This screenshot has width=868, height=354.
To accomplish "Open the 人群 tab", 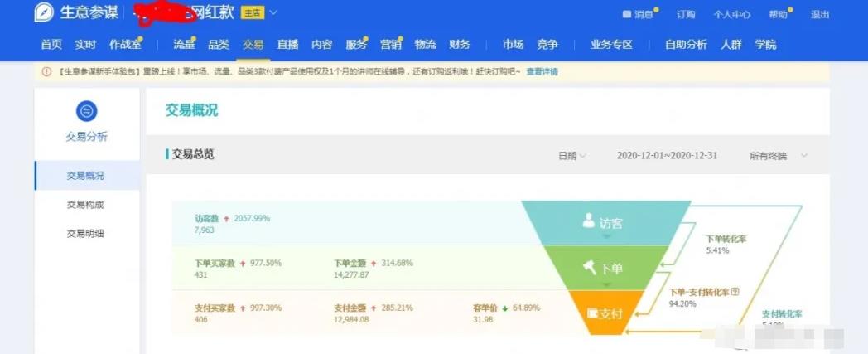I will coord(731,45).
